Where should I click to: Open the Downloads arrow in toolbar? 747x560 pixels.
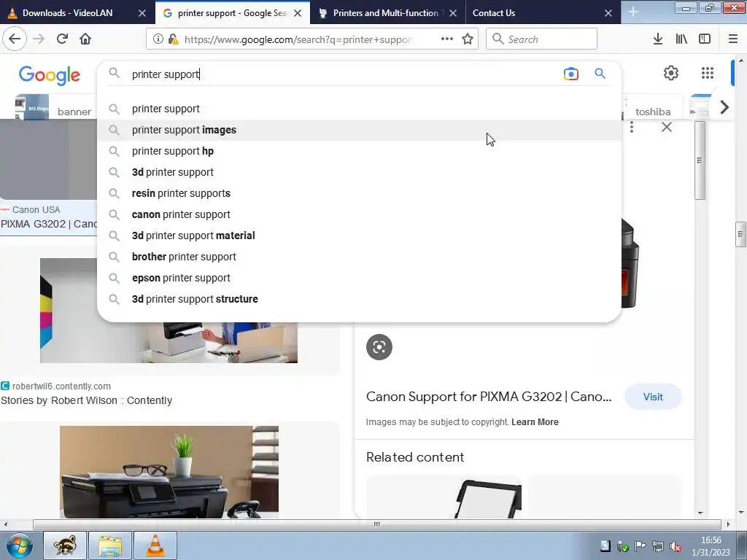658,39
